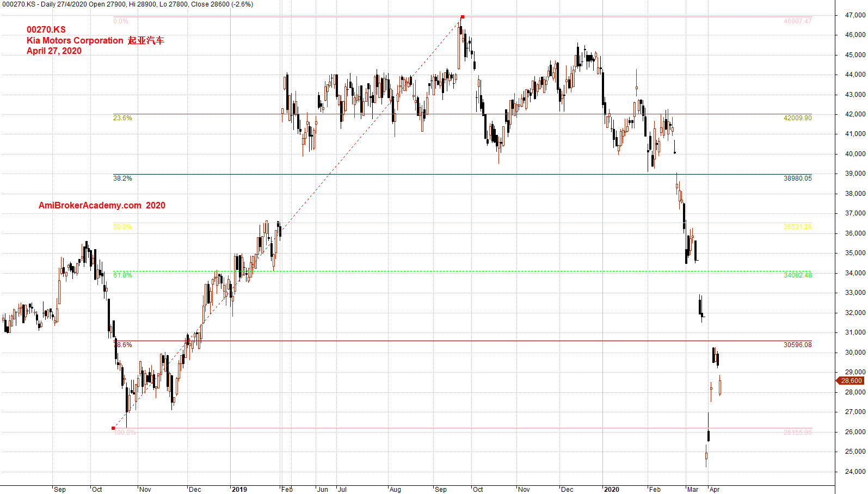Click the 47,000 price axis label
Viewport: 868px width, 494px height.
(855, 15)
